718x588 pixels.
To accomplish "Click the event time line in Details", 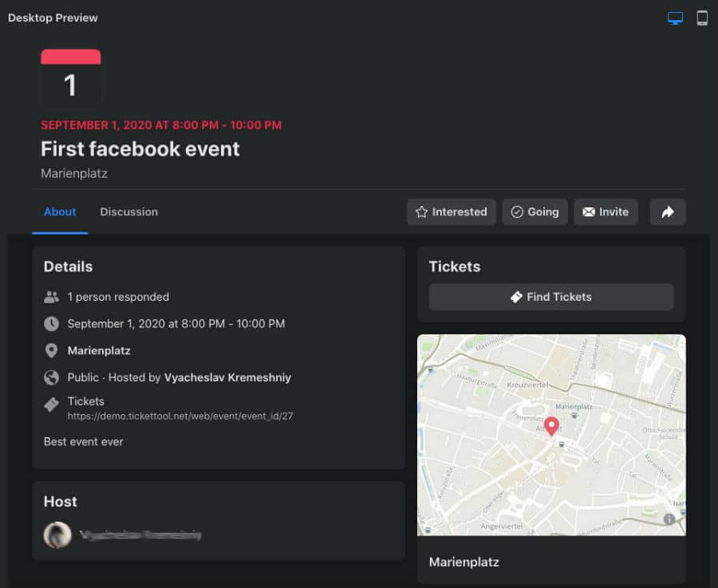I will coord(176,324).
